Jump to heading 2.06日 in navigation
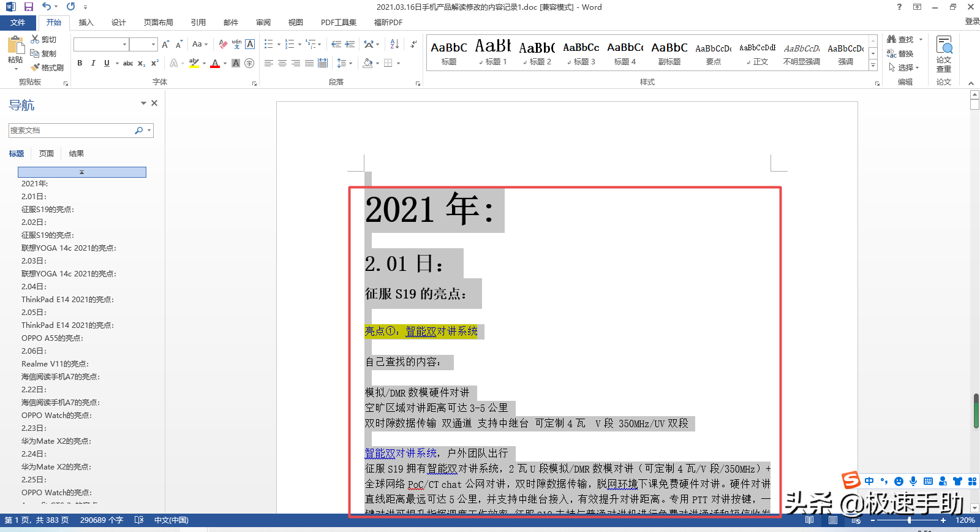The height and width of the screenshot is (532, 980). coord(34,351)
